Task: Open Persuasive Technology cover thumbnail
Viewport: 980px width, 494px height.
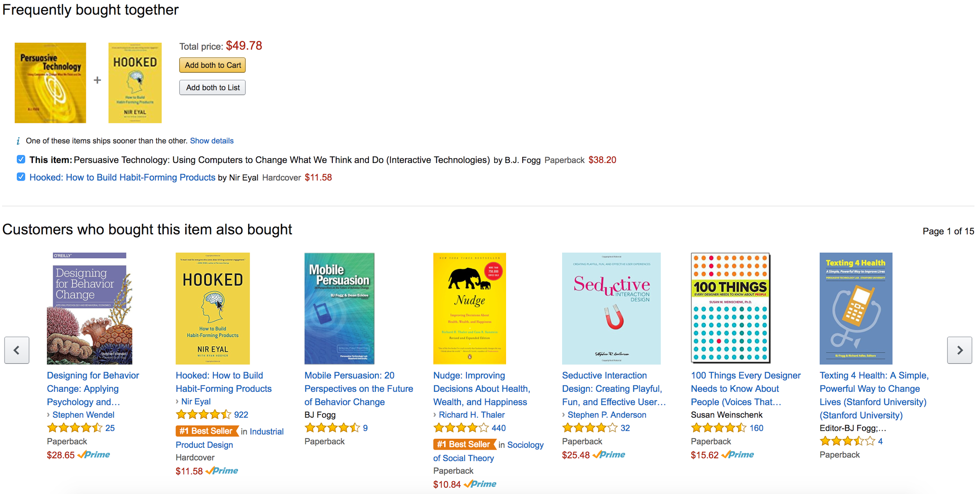Action: coord(50,83)
